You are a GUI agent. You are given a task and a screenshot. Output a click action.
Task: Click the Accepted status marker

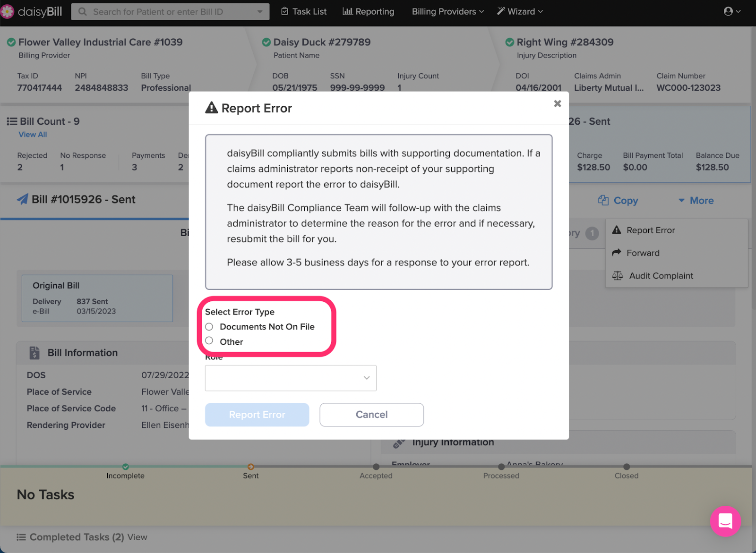point(376,467)
